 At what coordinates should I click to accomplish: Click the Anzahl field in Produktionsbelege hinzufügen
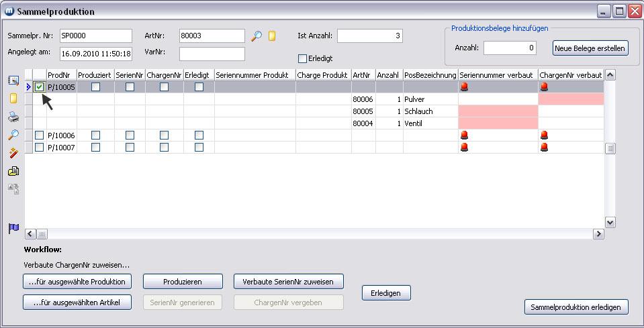point(510,48)
